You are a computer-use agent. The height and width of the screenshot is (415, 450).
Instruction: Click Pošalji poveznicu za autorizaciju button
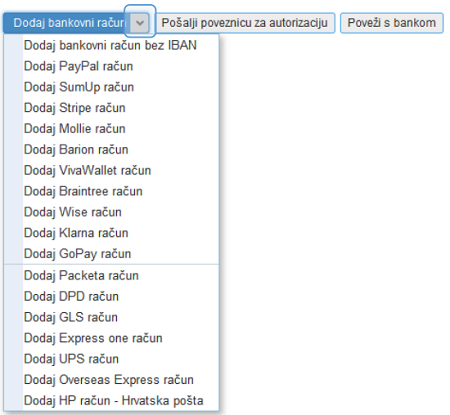[x=245, y=23]
